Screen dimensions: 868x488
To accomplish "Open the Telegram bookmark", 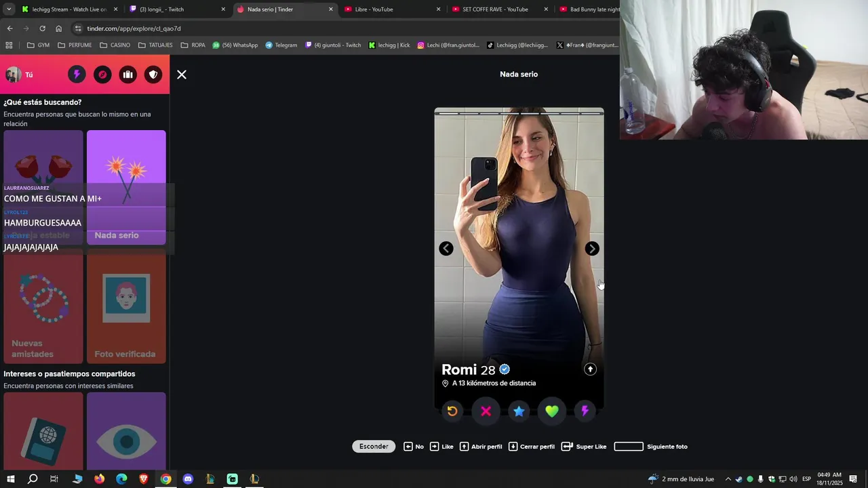I will (x=281, y=45).
